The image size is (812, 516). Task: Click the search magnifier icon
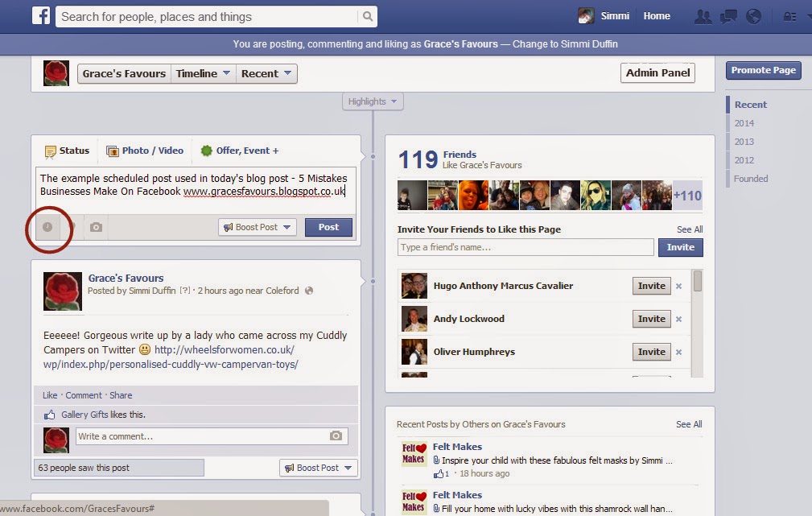pos(367,17)
